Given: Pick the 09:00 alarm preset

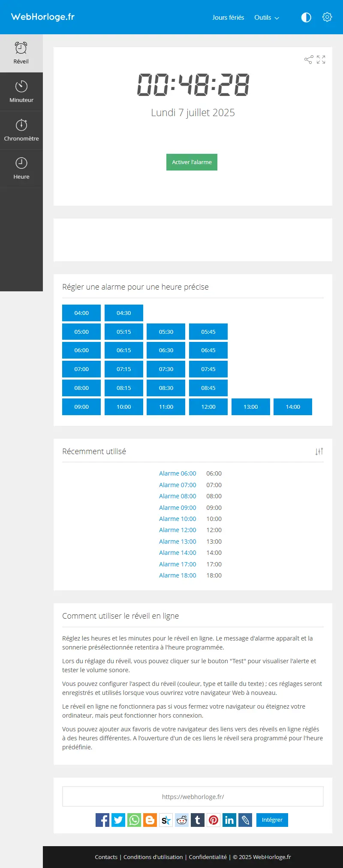Looking at the screenshot, I should click(81, 407).
